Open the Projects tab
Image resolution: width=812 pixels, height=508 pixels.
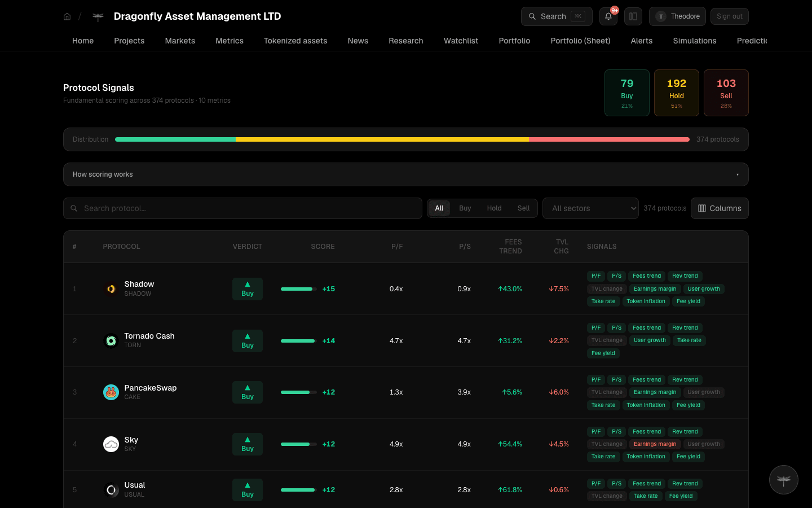tap(129, 41)
